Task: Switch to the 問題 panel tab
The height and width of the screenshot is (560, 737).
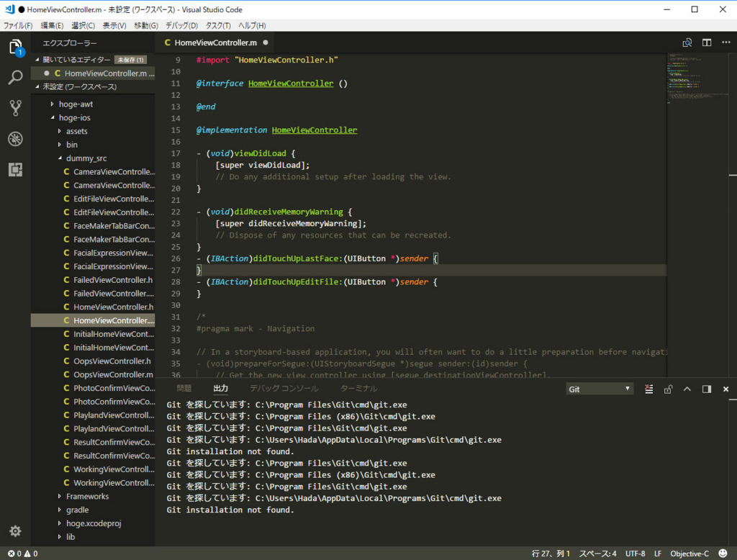Action: click(184, 389)
